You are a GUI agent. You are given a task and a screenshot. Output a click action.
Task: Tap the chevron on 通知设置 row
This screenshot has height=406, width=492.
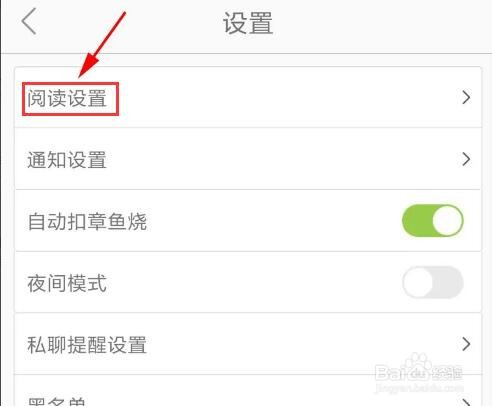[466, 159]
